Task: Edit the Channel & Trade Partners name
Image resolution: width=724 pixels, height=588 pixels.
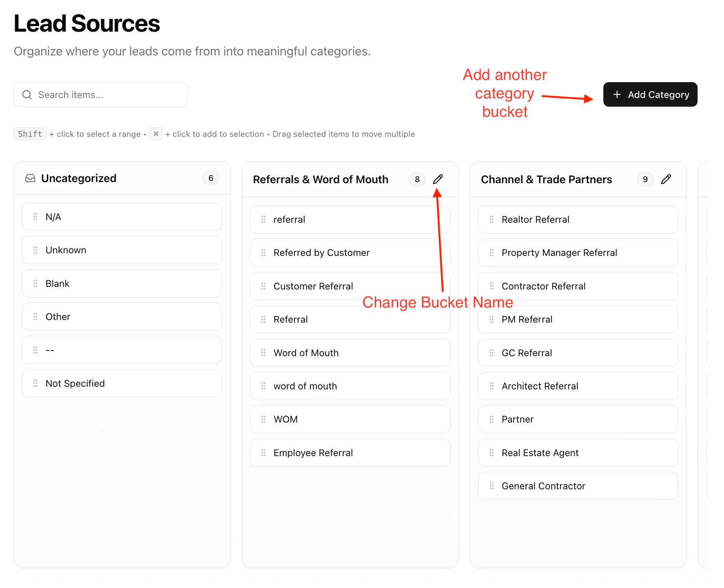Action: [666, 179]
